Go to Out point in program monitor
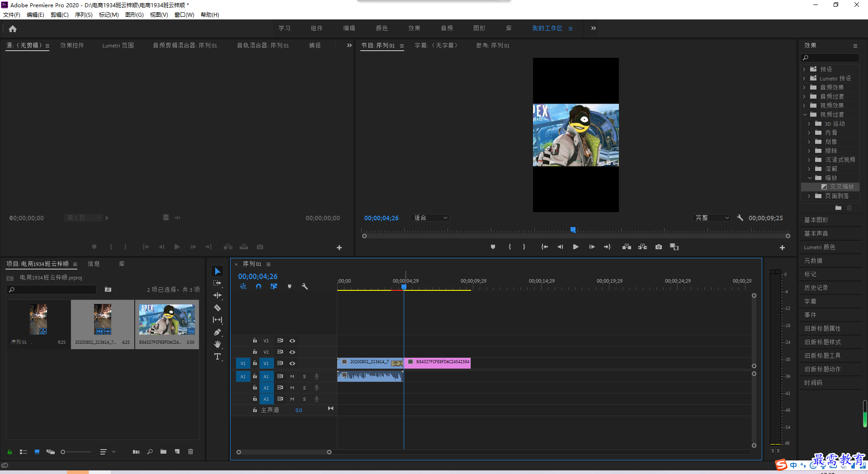The height and width of the screenshot is (474, 868). pyautogui.click(x=607, y=247)
